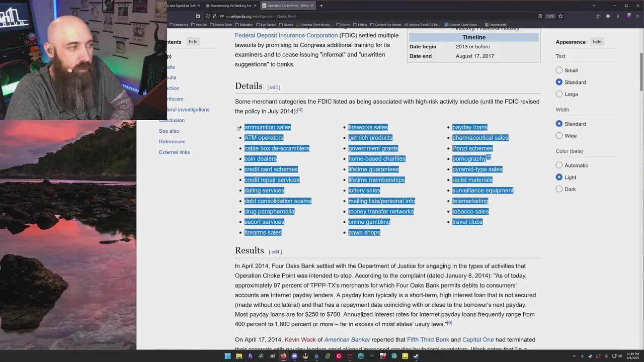Expand the Eye Tracker bookmarks folder
Screen dimensions: 644x362
point(266,25)
